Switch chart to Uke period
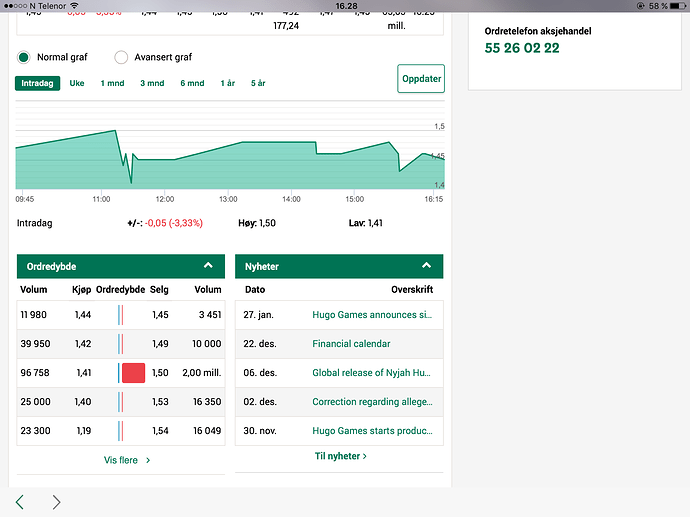This screenshot has width=690, height=517. (77, 83)
